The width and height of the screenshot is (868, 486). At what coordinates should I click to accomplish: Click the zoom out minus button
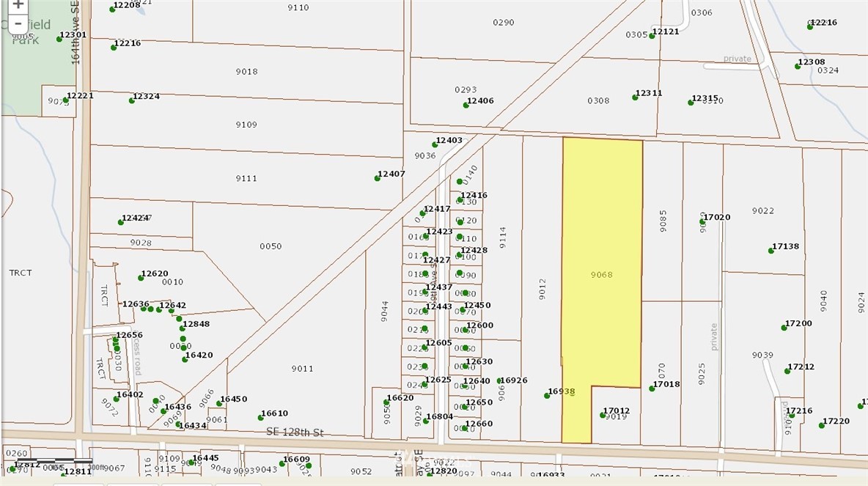coord(18,23)
